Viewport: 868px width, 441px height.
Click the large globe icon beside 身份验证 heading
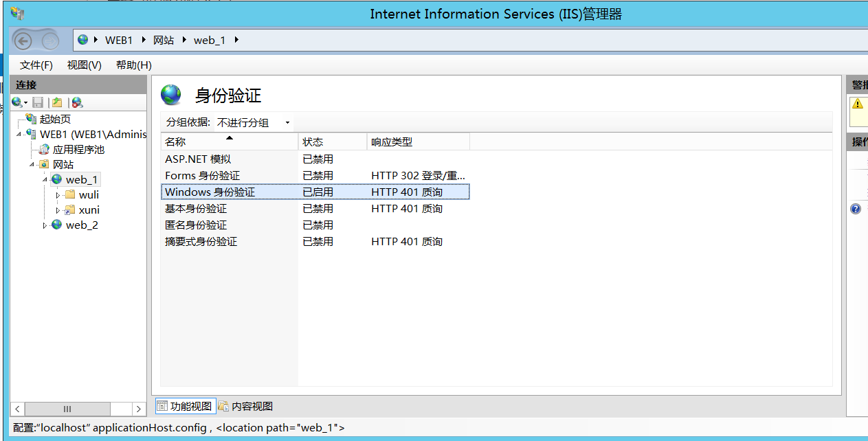click(171, 95)
